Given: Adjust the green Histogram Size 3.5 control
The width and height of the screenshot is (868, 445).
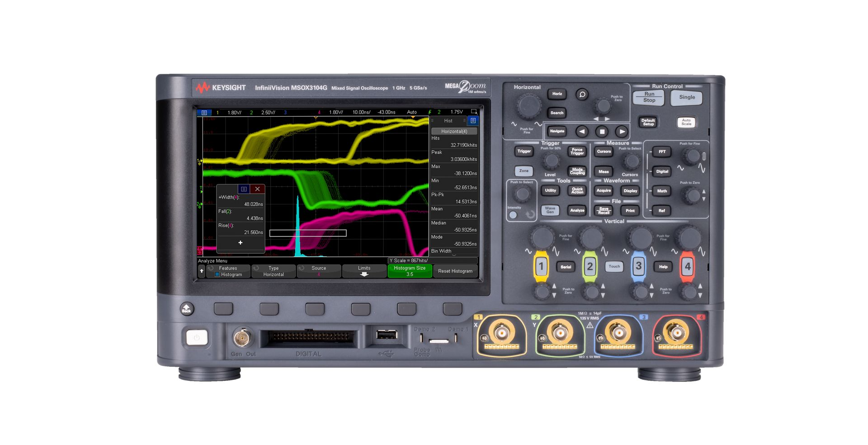Looking at the screenshot, I should (410, 270).
